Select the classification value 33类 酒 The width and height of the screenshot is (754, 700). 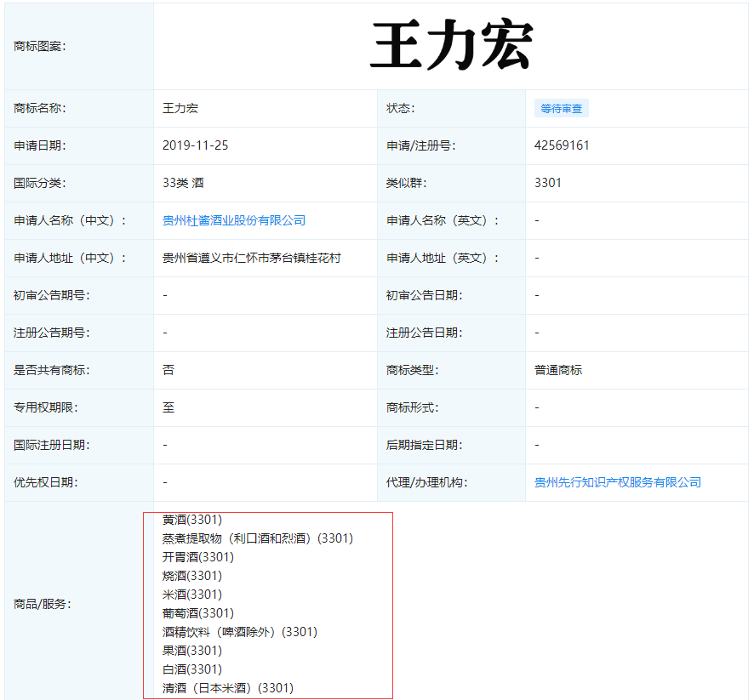pyautogui.click(x=183, y=183)
